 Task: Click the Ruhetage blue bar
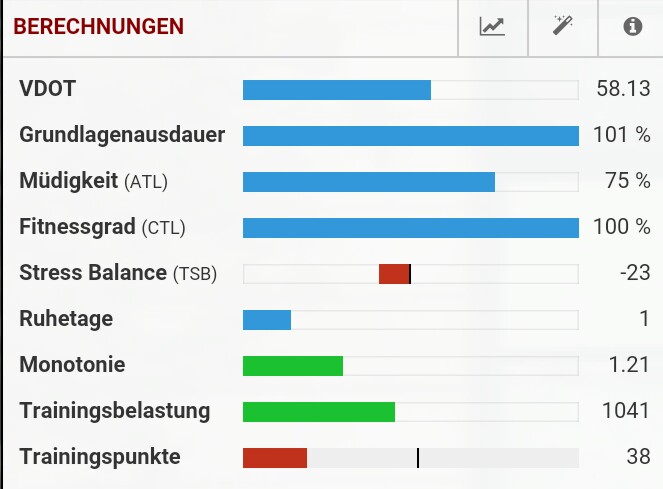click(267, 320)
